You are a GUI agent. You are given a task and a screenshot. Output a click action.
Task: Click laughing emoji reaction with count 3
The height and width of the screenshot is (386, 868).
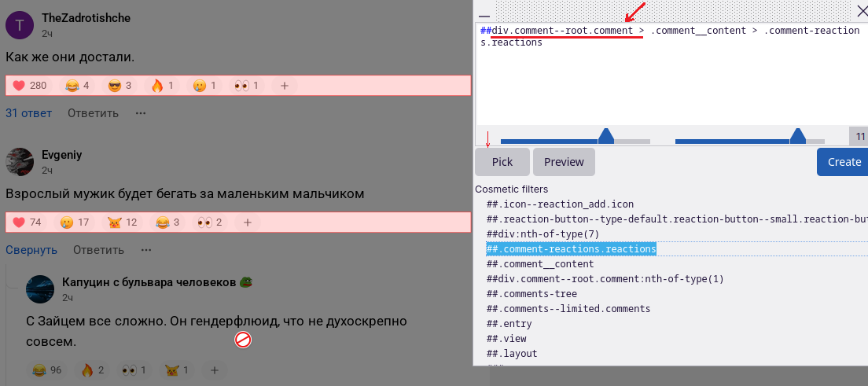pos(167,222)
